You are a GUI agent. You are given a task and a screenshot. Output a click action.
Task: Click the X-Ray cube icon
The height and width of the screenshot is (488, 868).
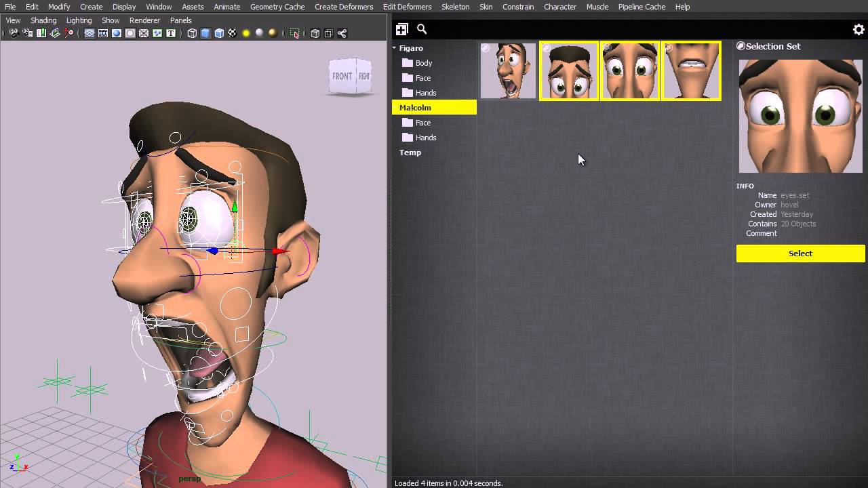click(x=315, y=33)
